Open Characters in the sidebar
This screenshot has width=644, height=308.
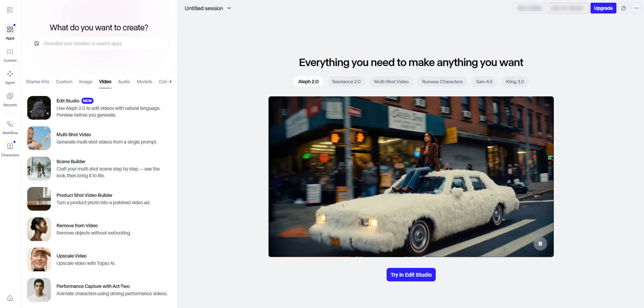click(10, 150)
